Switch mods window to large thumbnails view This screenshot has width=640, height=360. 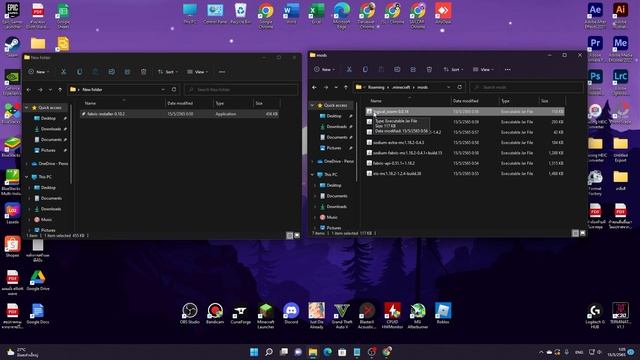coord(582,233)
